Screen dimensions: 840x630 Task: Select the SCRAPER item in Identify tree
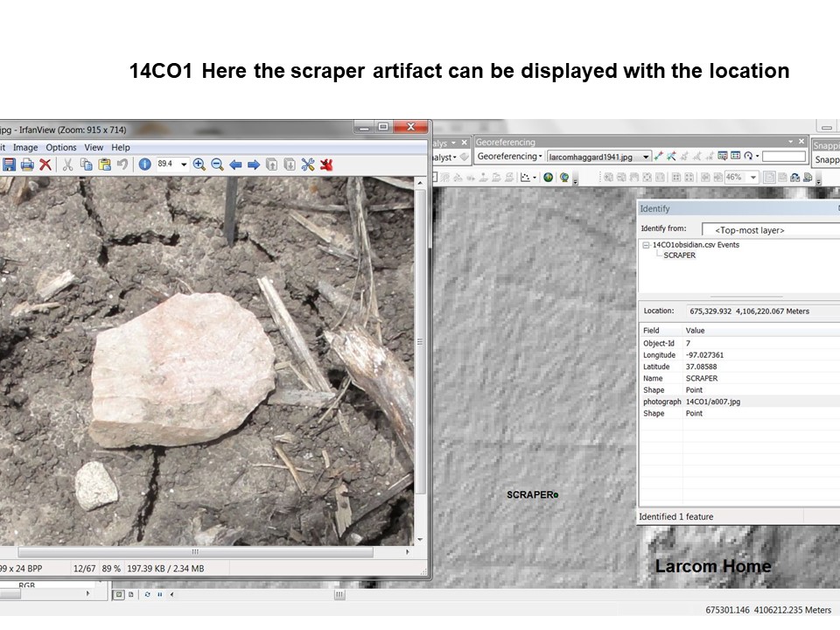[679, 255]
